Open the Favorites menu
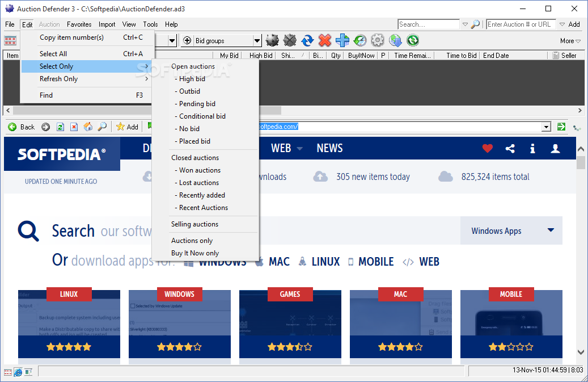Viewport: 588px width, 382px height. [x=79, y=24]
